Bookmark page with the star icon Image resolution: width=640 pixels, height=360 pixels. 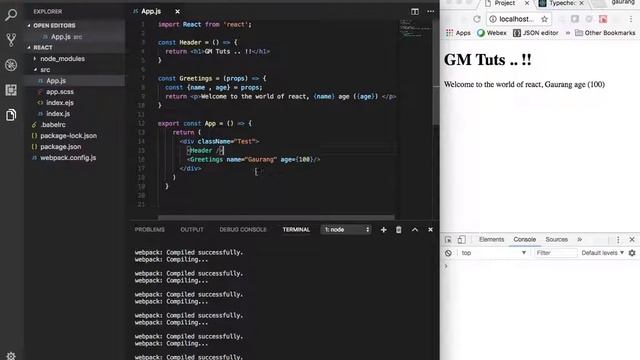(x=544, y=19)
